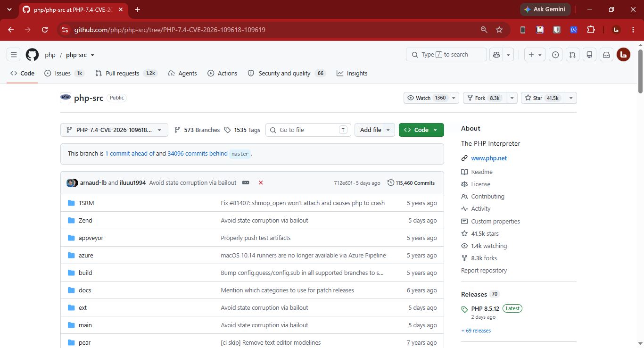Open the appveyor folder
This screenshot has height=348, width=644.
[91, 238]
